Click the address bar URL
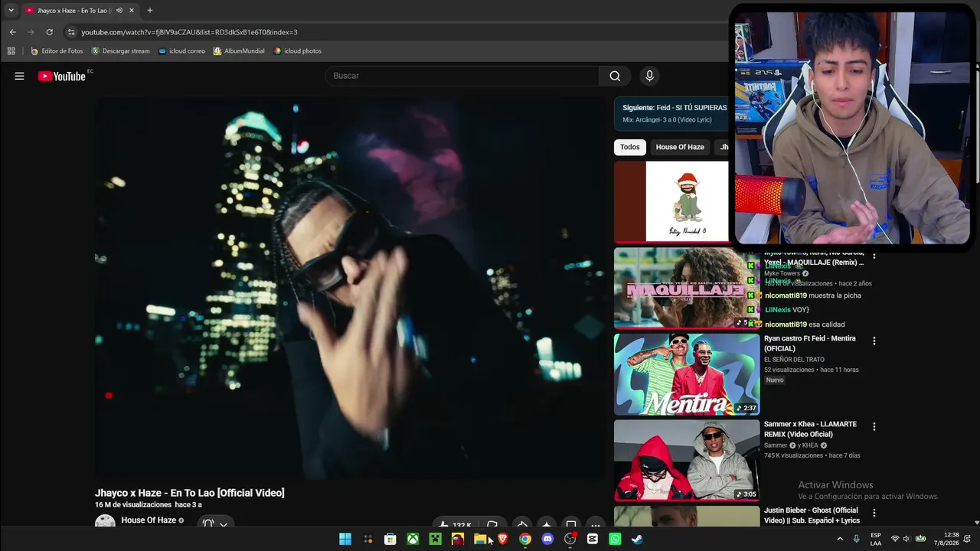Image resolution: width=980 pixels, height=551 pixels. [x=189, y=32]
